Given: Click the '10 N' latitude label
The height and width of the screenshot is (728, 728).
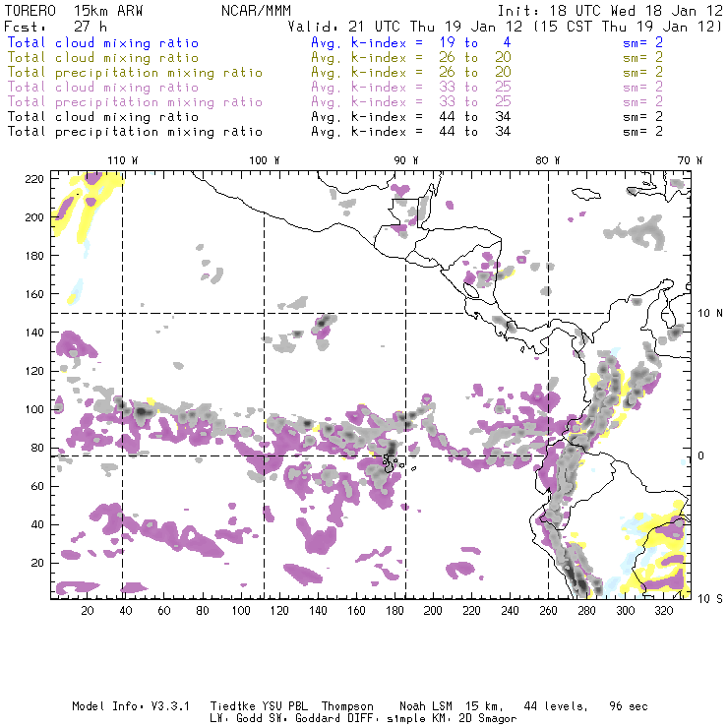Looking at the screenshot, I should point(710,314).
